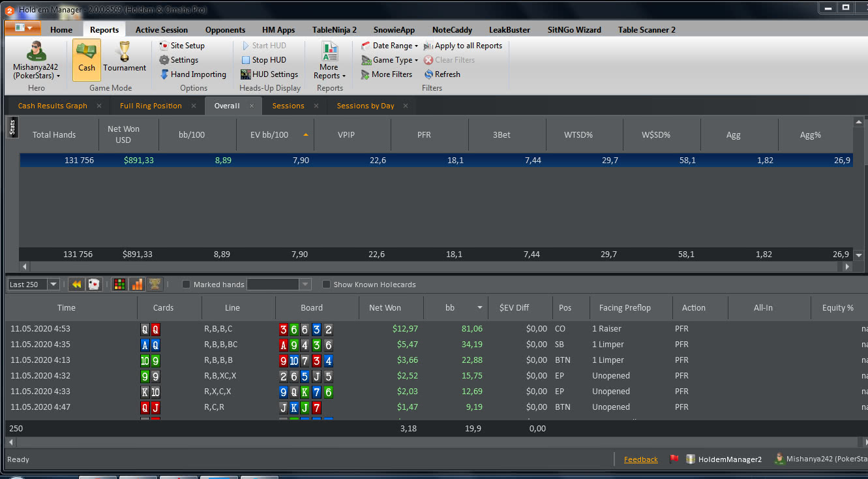The width and height of the screenshot is (868, 479).
Task: Enable the Marked hands checkbox
Action: [186, 285]
